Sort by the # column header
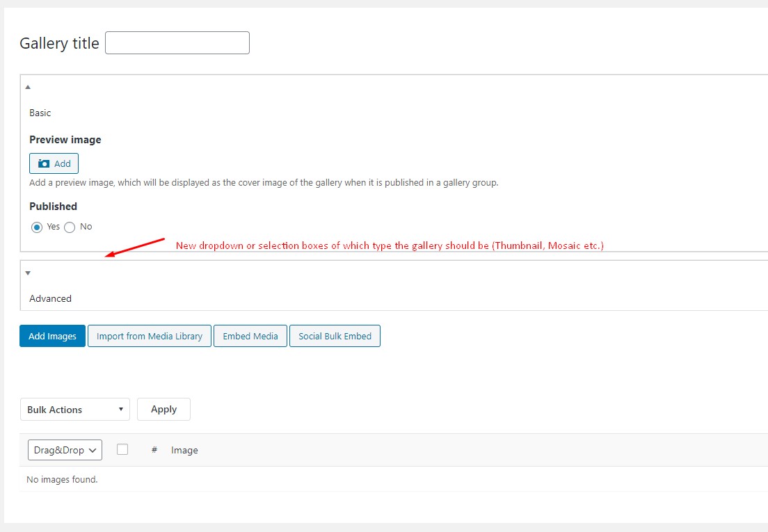This screenshot has width=768, height=532. (154, 450)
